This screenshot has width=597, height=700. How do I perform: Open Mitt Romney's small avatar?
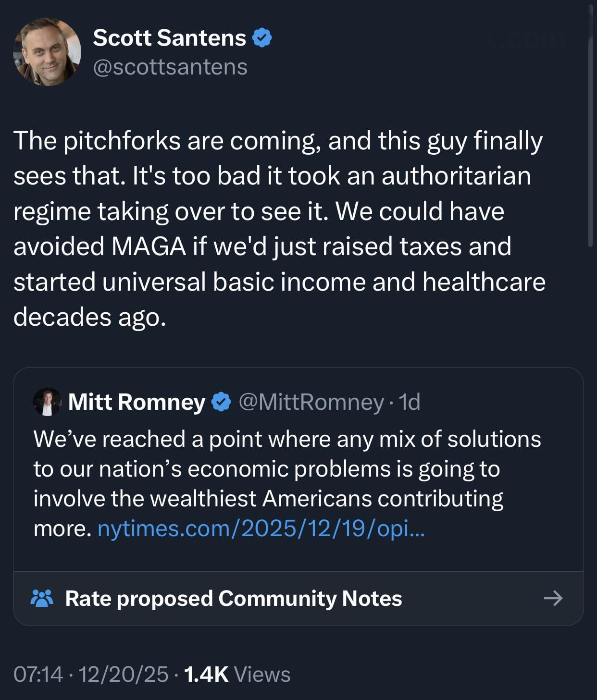click(x=47, y=402)
